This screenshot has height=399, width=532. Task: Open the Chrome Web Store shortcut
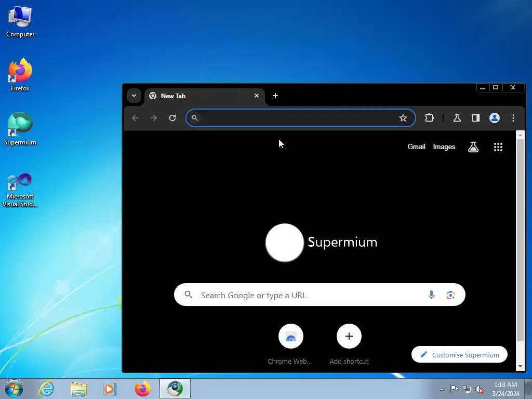290,344
